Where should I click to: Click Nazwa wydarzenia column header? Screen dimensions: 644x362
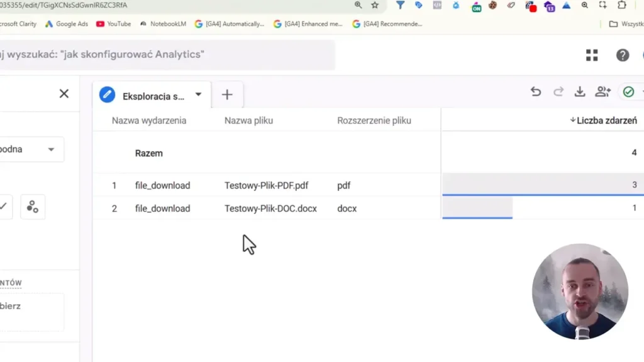click(149, 120)
